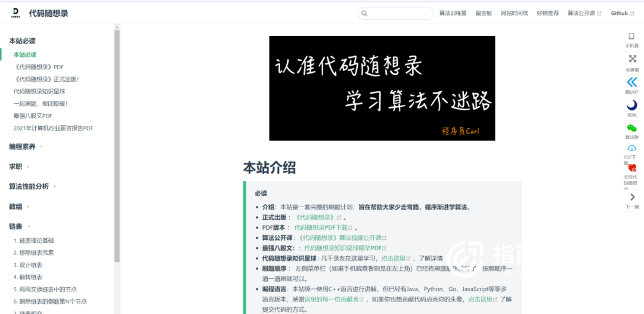Click external icon after 算法视频公开课 link
This screenshot has width=644, height=314.
tap(384, 238)
